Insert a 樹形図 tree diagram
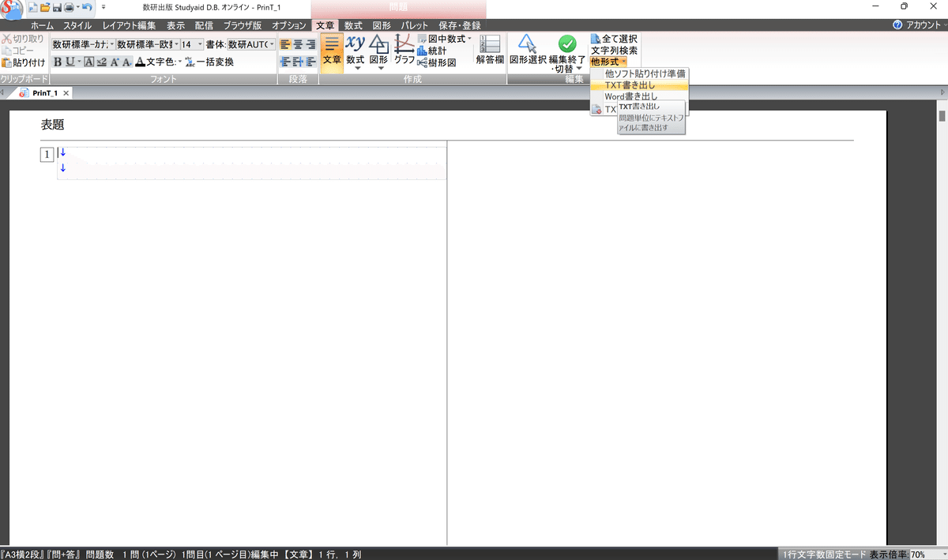The image size is (948, 560). pos(437,62)
